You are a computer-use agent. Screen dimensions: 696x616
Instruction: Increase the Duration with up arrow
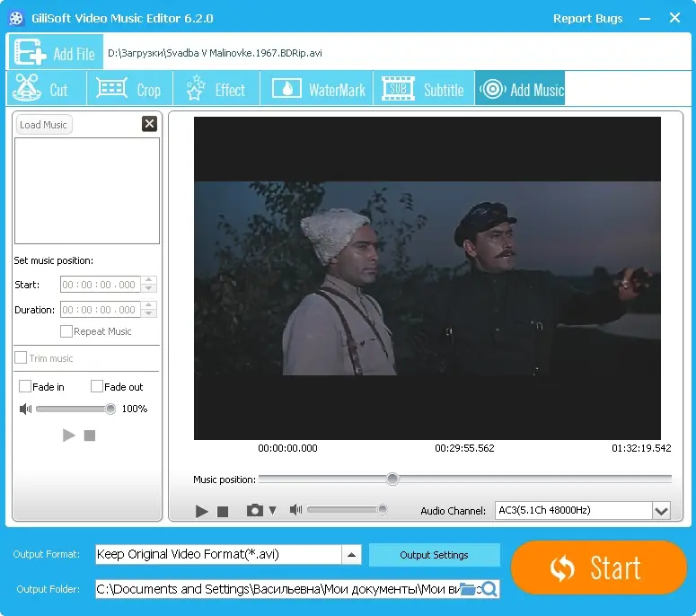coord(149,305)
